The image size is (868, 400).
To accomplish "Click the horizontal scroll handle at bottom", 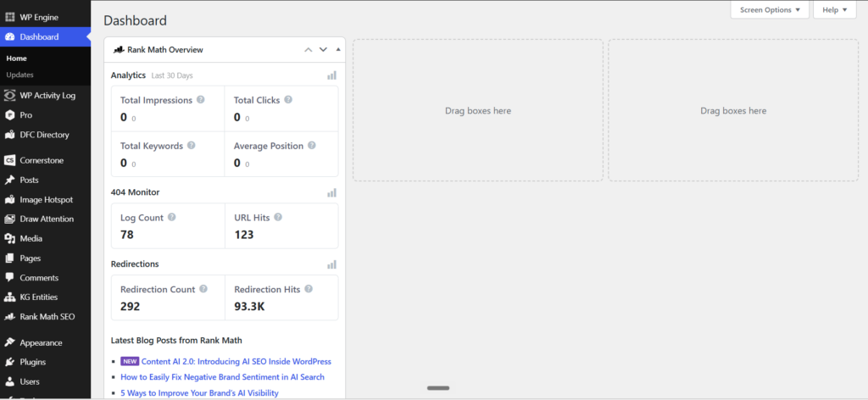I will (438, 388).
